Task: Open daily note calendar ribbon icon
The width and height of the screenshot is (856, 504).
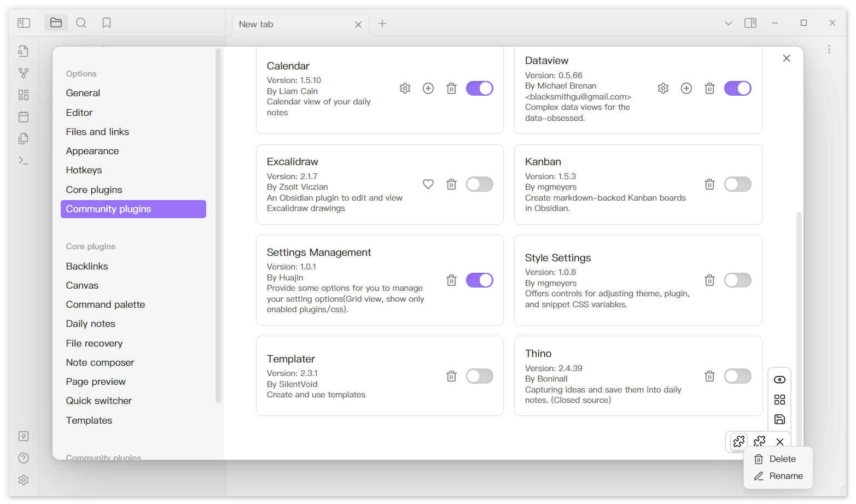Action: 24,116
